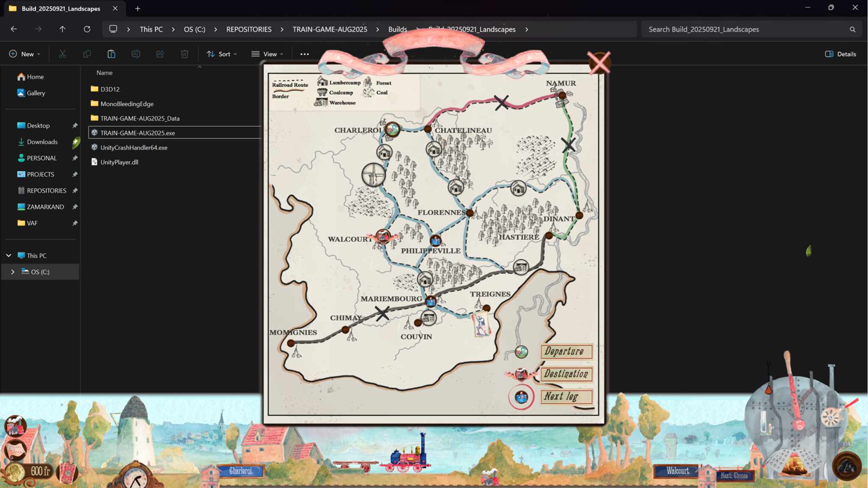Image resolution: width=868 pixels, height=488 pixels.
Task: Click the gold coin showing 600 fr
Action: pyautogui.click(x=15, y=472)
